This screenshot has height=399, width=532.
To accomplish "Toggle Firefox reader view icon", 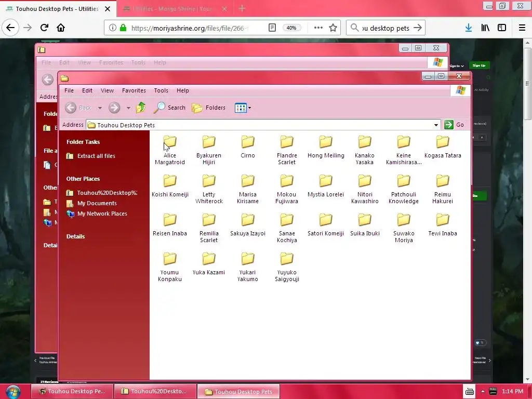I will (x=272, y=28).
